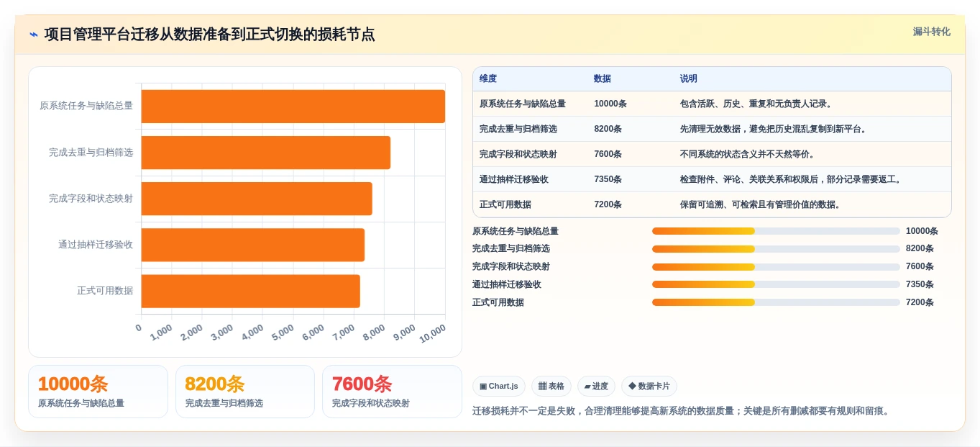Click 完成字段和状态映射 in table first column
The width and height of the screenshot is (980, 447).
pyautogui.click(x=518, y=154)
